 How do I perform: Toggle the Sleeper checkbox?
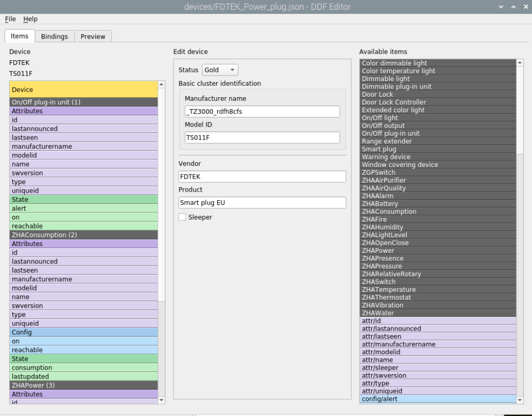click(x=183, y=217)
